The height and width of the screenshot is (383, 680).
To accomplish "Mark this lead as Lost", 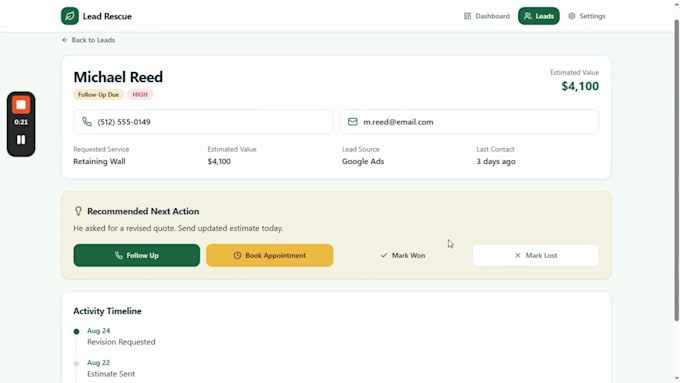I will pyautogui.click(x=536, y=255).
